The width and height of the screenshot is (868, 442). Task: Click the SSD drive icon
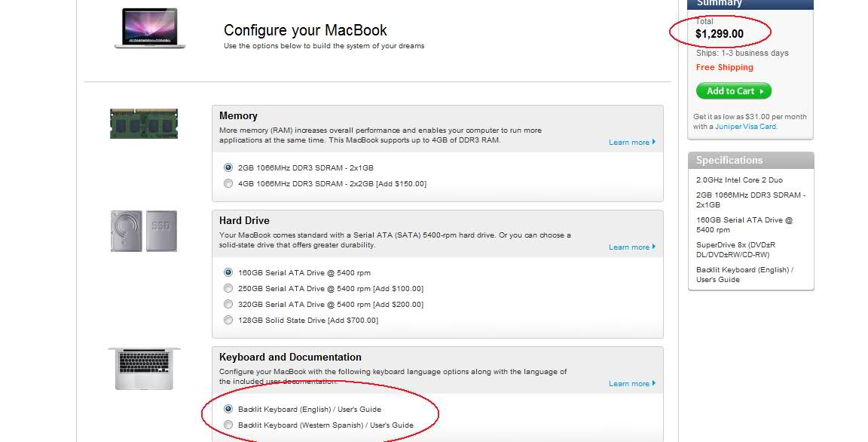point(161,230)
